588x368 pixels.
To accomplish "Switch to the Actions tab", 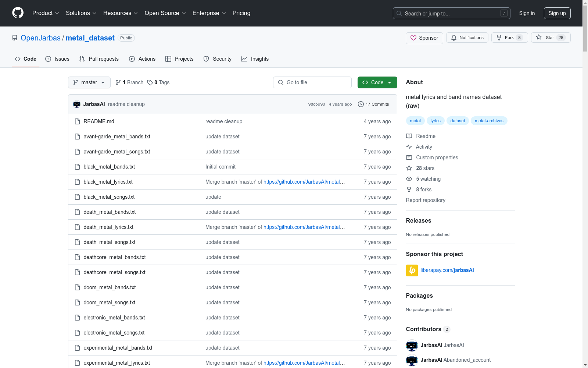I will point(142,59).
